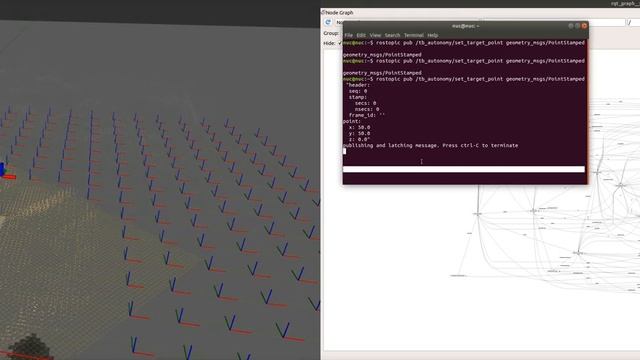Click the 'stamp:' line in terminal
640x360 pixels.
point(358,97)
